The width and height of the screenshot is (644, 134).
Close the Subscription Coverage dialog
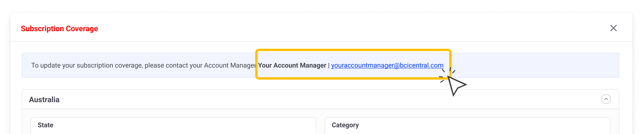(x=613, y=28)
